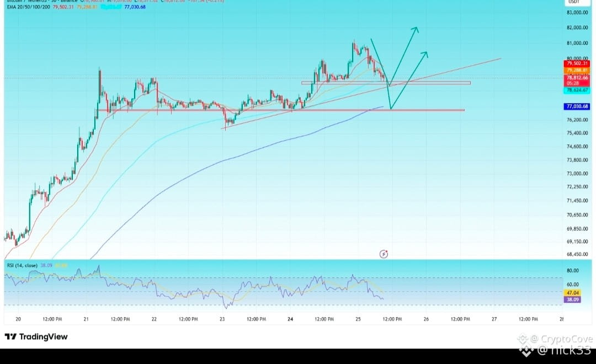Screen dimensions: 596x364
Task: Click the dark blue 77,030.68 price tag
Action: [x=577, y=106]
